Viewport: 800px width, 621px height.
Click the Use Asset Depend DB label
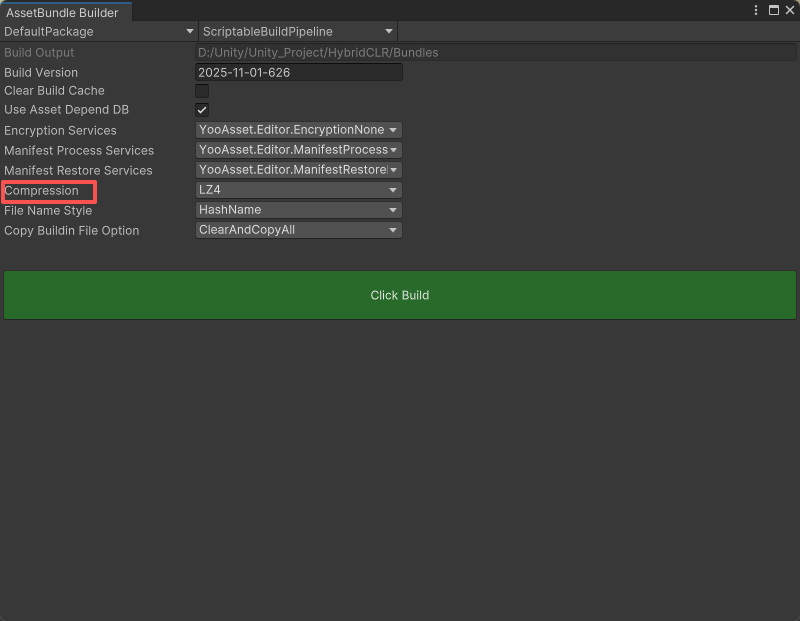pos(66,110)
